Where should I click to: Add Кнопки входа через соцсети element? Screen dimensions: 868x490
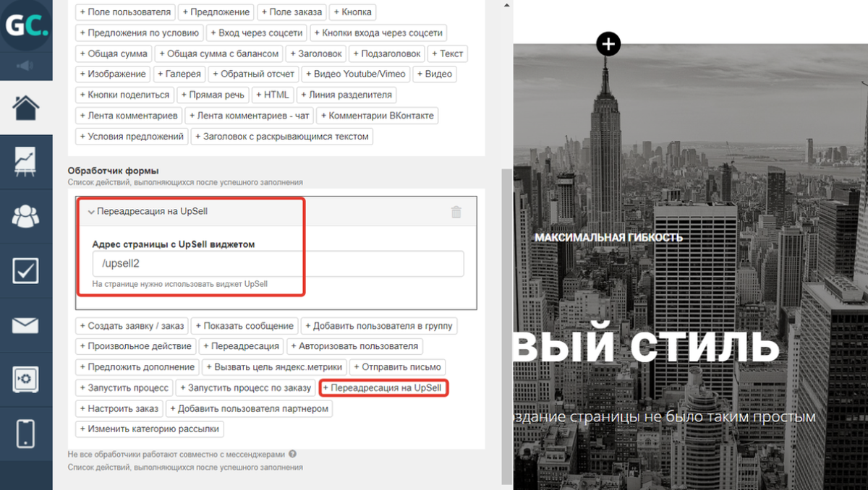(378, 33)
